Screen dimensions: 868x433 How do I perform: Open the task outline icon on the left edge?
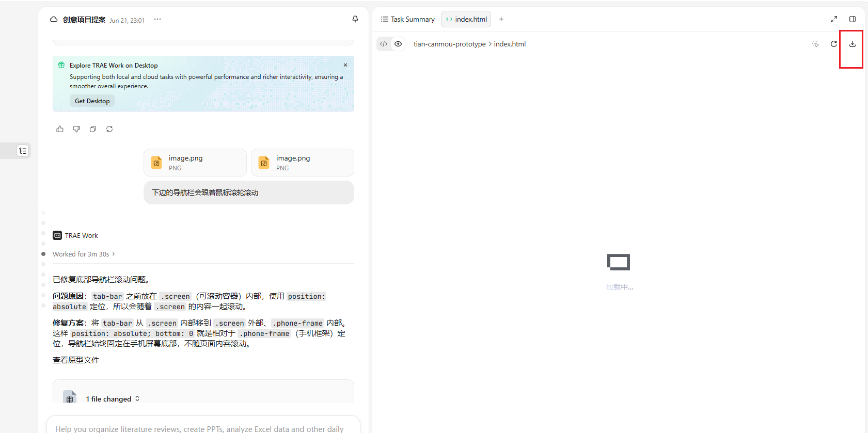point(23,151)
